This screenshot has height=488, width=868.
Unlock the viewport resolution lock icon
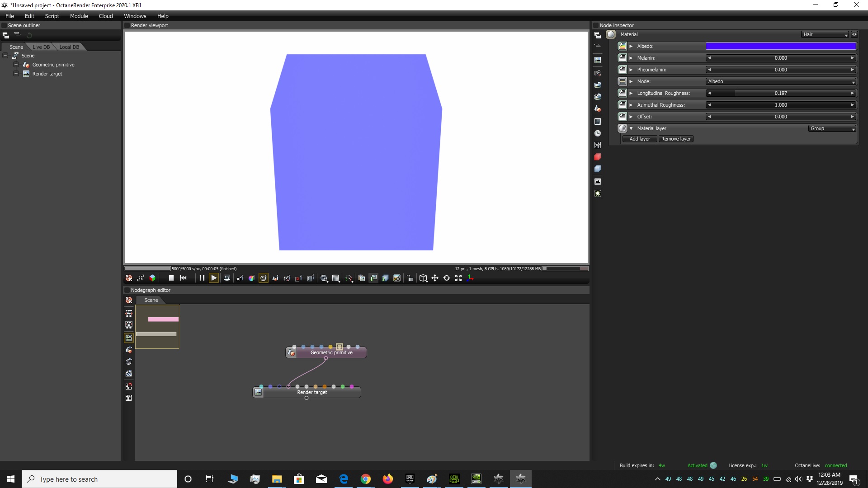pos(410,278)
